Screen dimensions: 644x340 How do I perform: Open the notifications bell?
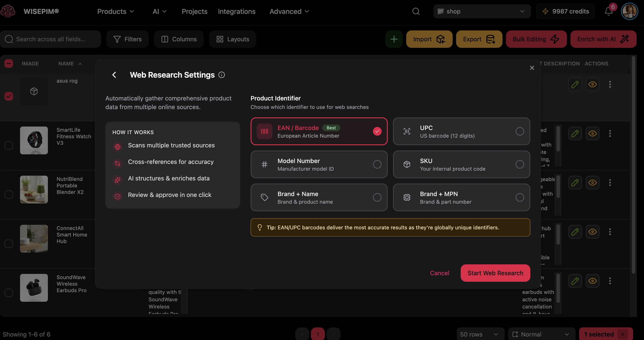[x=608, y=11]
